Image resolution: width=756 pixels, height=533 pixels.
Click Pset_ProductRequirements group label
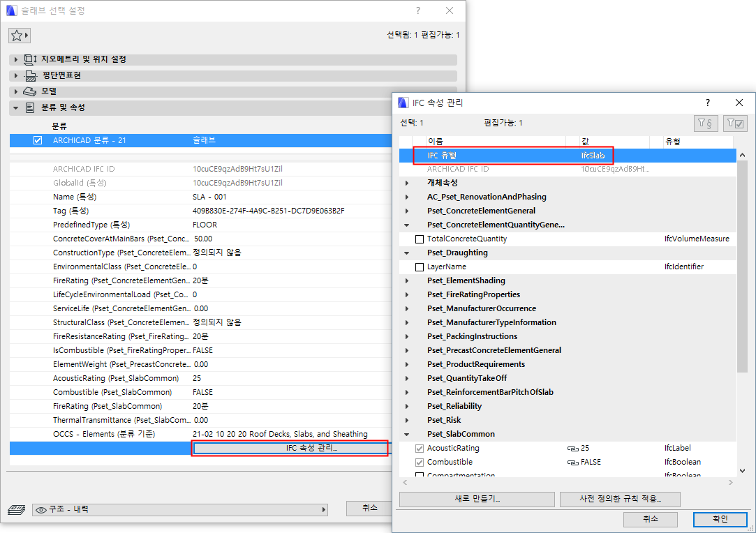pos(476,364)
